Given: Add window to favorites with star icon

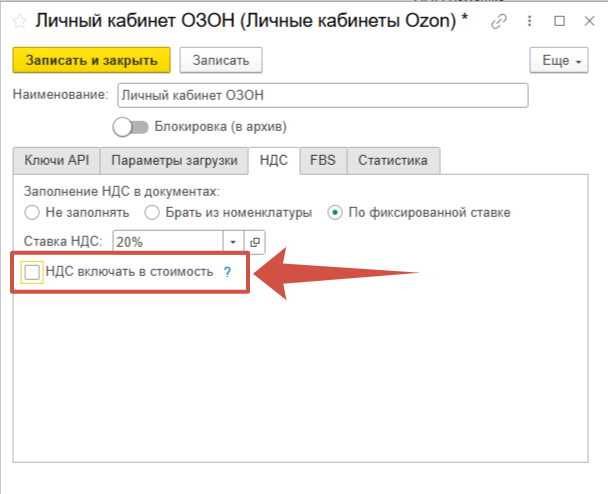Looking at the screenshot, I should 18,22.
